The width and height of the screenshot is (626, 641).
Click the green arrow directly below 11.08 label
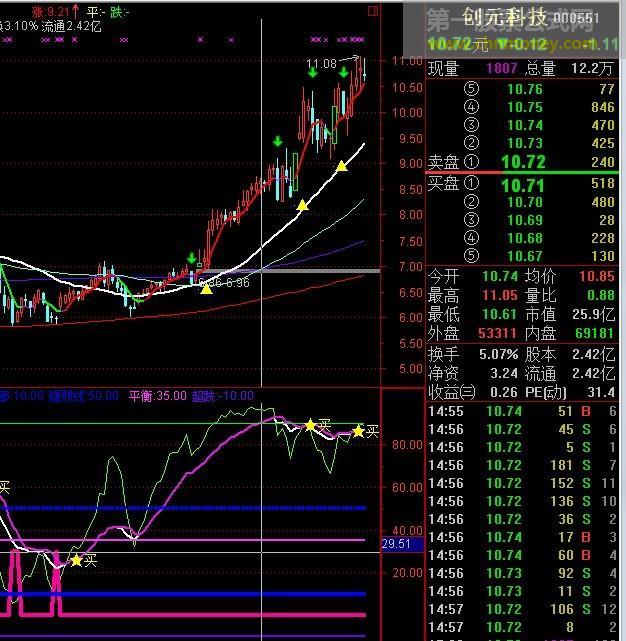point(314,73)
